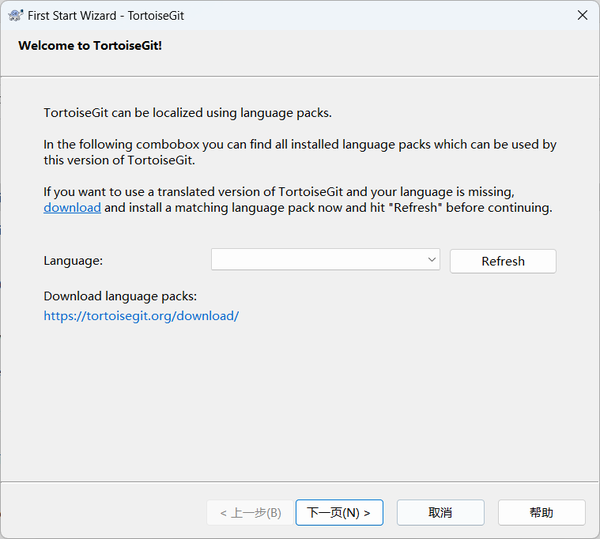Click the TortoiseGit turtle icon in title bar
The image size is (600, 539).
pos(15,15)
